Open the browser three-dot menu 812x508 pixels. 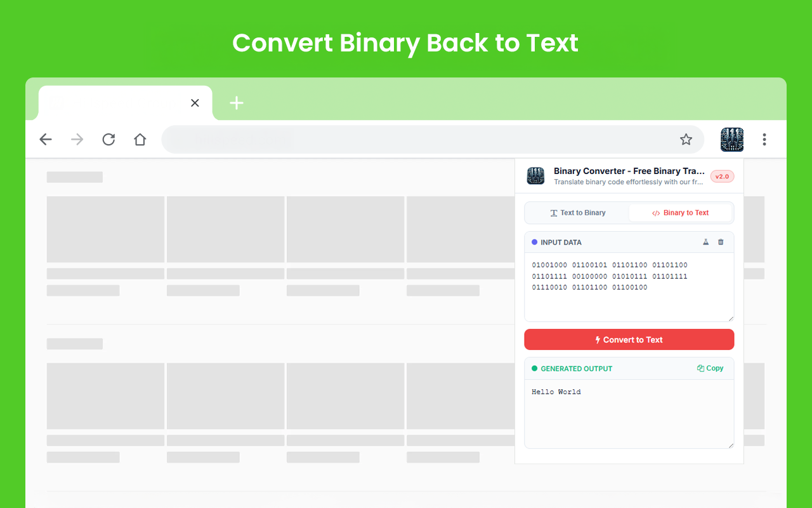[x=764, y=140]
